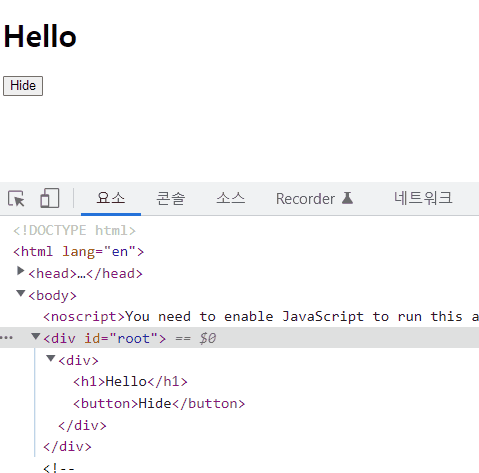Select the outer closing /div tag of root
The height and width of the screenshot is (473, 479).
click(67, 447)
